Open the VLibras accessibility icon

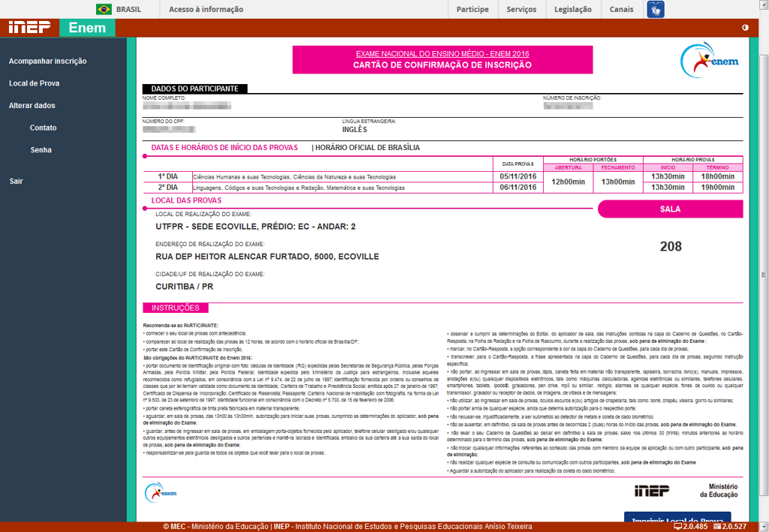[656, 9]
